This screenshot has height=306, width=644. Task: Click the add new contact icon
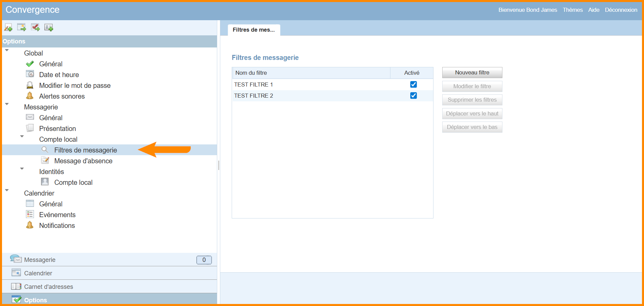coord(49,28)
